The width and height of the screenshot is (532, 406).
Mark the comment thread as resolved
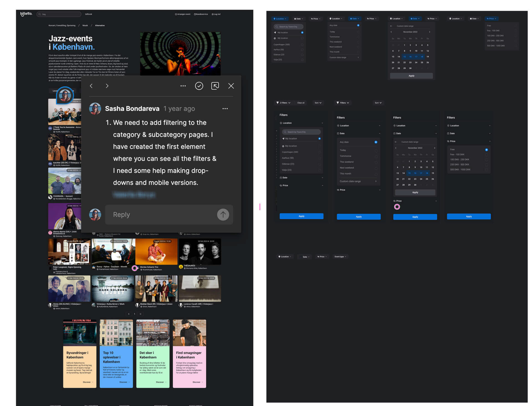(199, 86)
